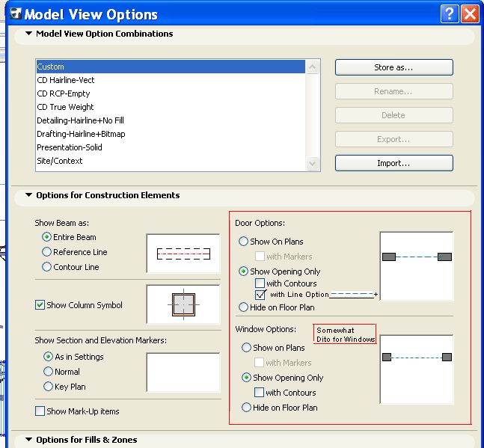Click the list scroll up arrow

(x=313, y=67)
